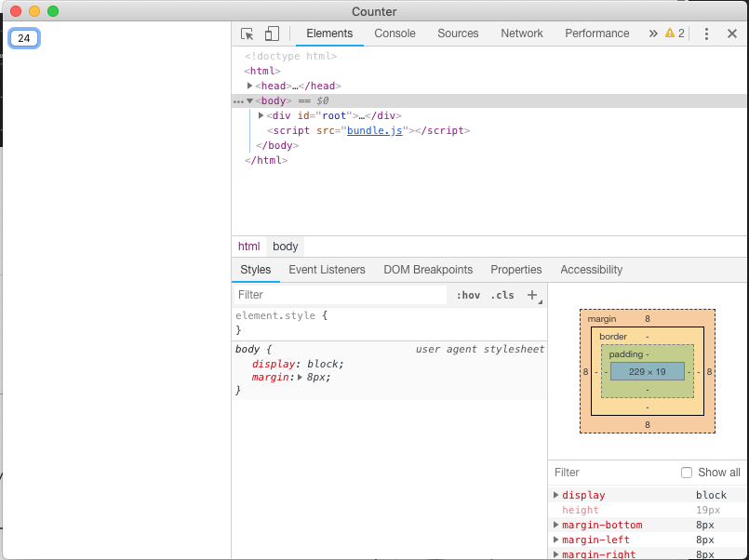The height and width of the screenshot is (560, 749).
Task: Open the Event Listeners subtab
Action: (327, 270)
